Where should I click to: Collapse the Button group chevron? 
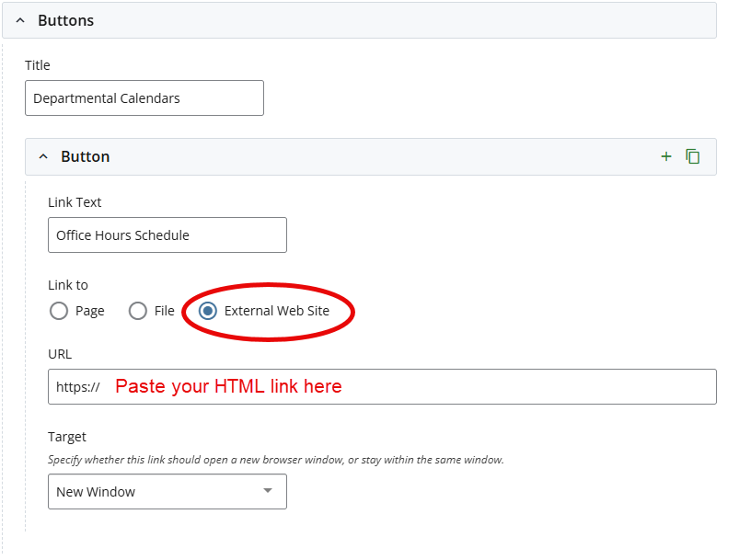pos(43,156)
